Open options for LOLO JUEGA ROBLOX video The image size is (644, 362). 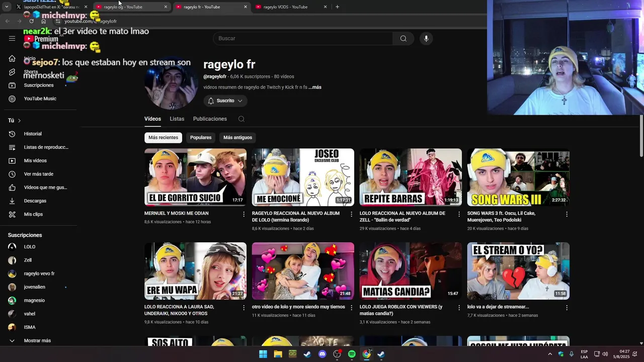(459, 308)
